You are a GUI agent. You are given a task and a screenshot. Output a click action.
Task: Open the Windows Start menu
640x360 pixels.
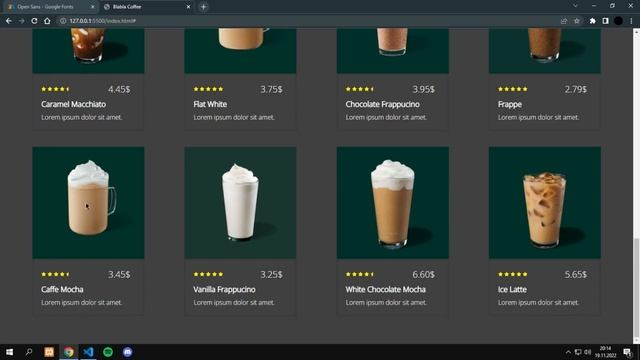[9, 352]
